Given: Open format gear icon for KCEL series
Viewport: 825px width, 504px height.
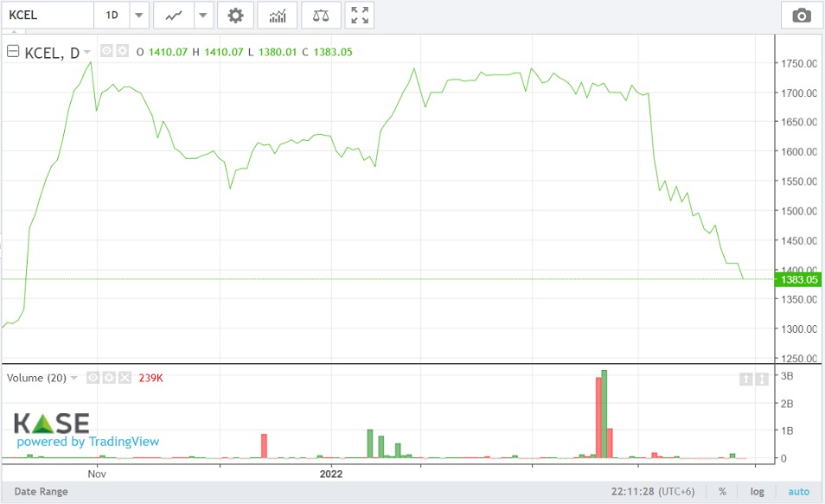Looking at the screenshot, I should point(122,51).
